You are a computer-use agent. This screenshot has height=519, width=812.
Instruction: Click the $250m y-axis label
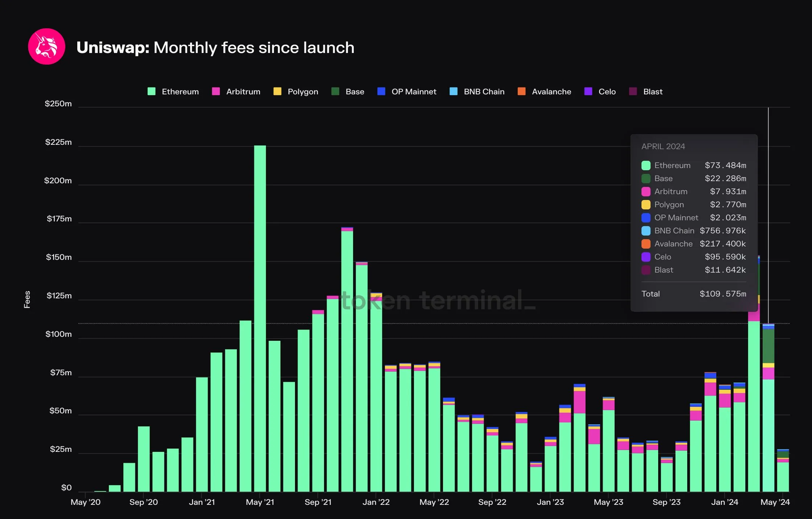click(x=58, y=104)
